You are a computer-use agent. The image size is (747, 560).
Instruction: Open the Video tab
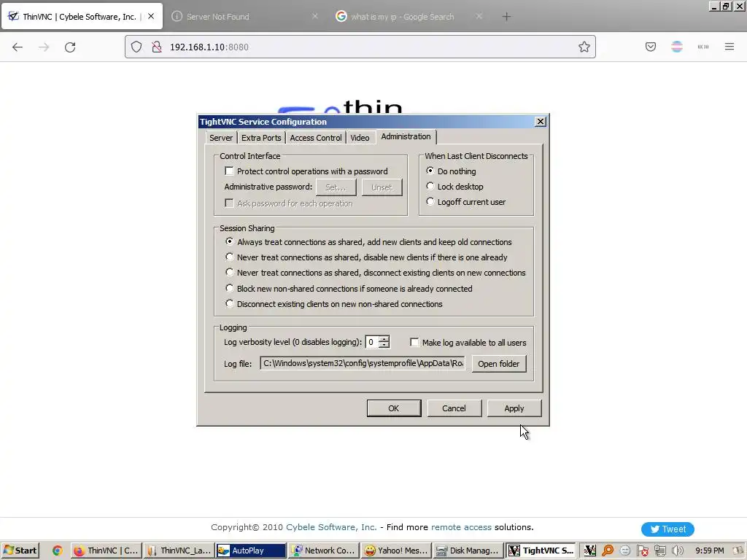(x=360, y=138)
